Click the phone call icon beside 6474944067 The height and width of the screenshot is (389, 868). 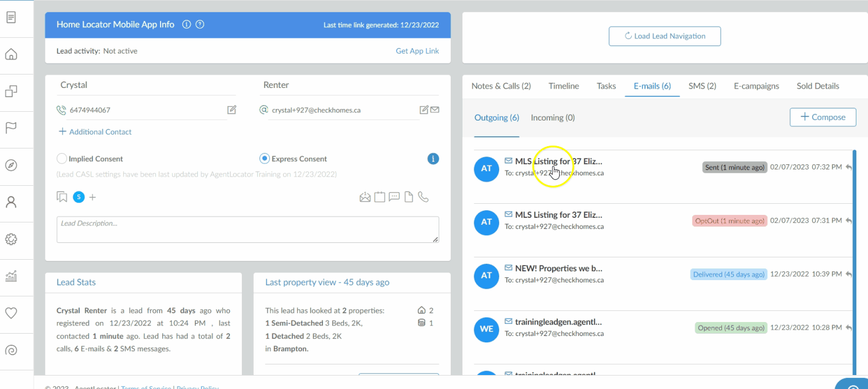point(61,110)
